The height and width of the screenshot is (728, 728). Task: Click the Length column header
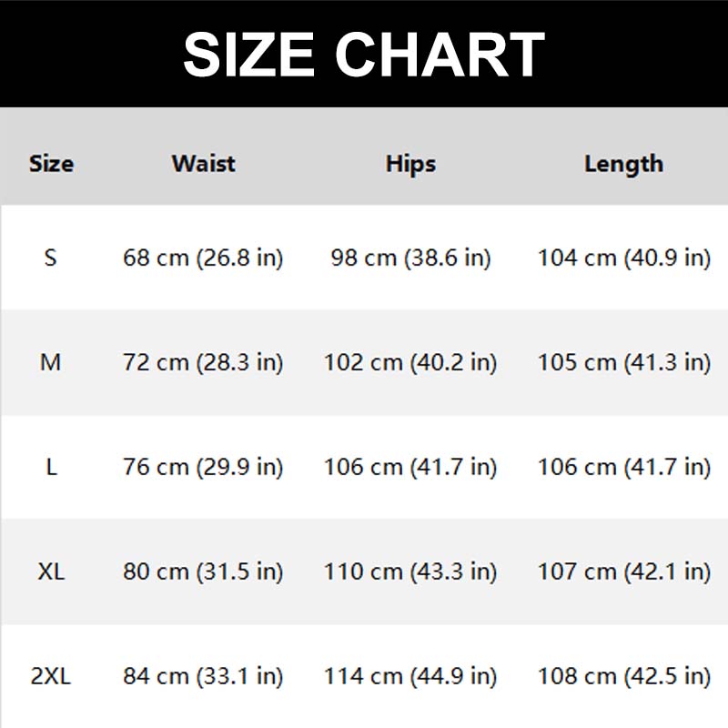tap(623, 164)
